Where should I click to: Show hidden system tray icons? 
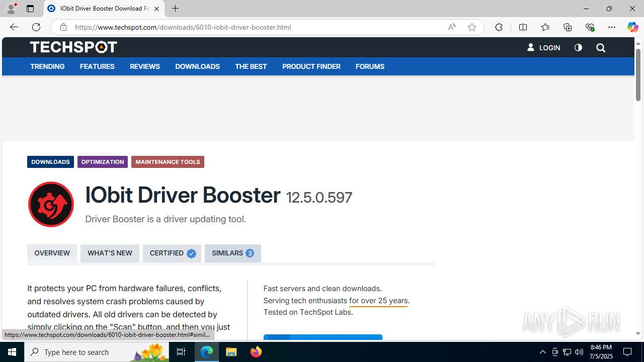point(542,352)
